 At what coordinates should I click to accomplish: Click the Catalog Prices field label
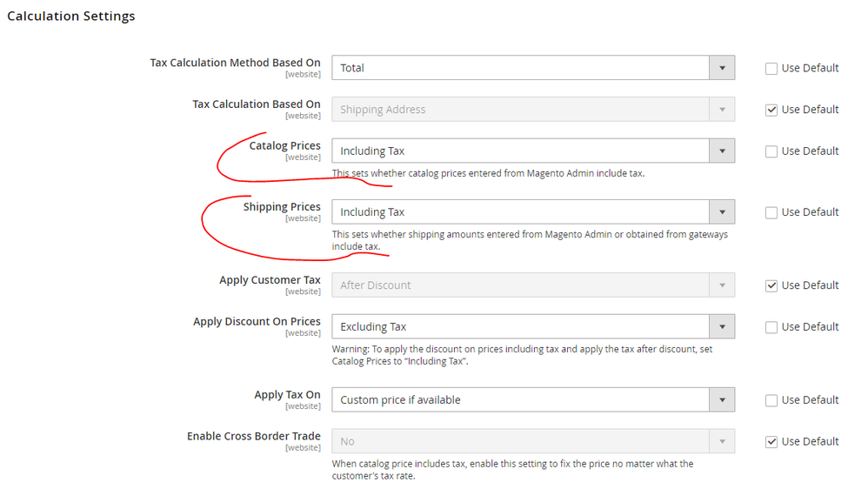(x=284, y=145)
